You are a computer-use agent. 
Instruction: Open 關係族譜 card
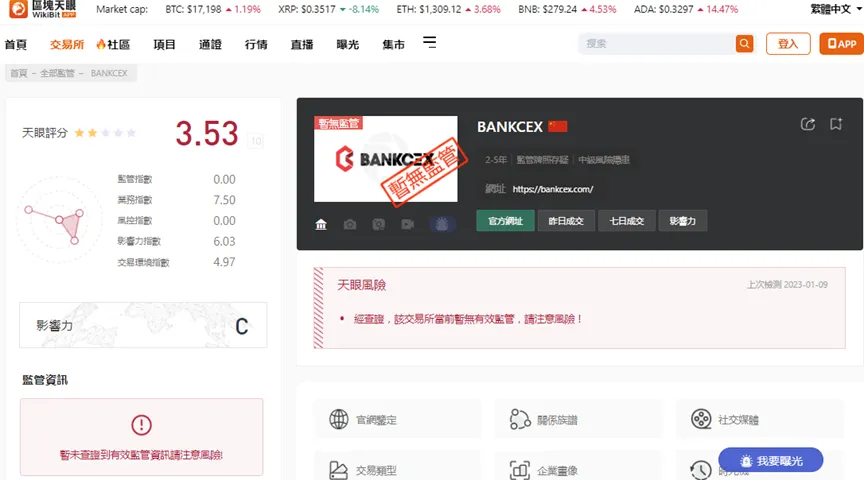[578, 419]
